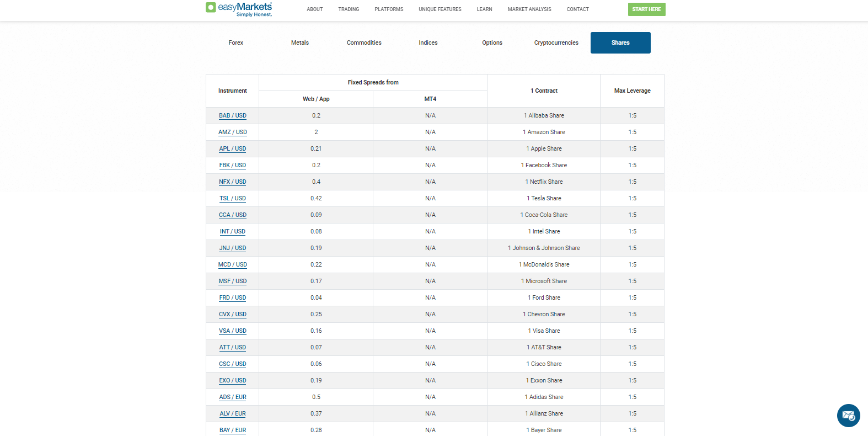Open the JNJ / USD instrument link
868x436 pixels.
pyautogui.click(x=233, y=248)
